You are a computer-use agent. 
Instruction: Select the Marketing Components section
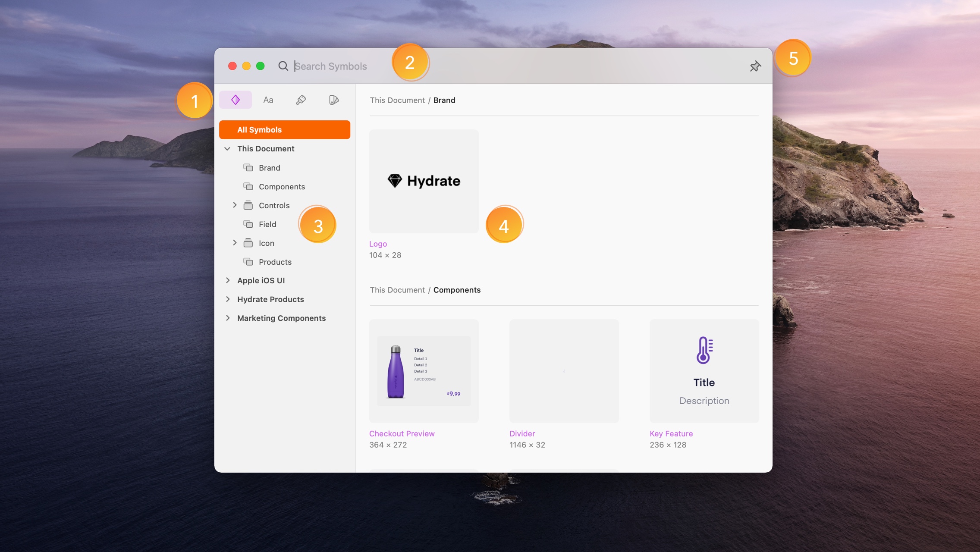(x=281, y=318)
